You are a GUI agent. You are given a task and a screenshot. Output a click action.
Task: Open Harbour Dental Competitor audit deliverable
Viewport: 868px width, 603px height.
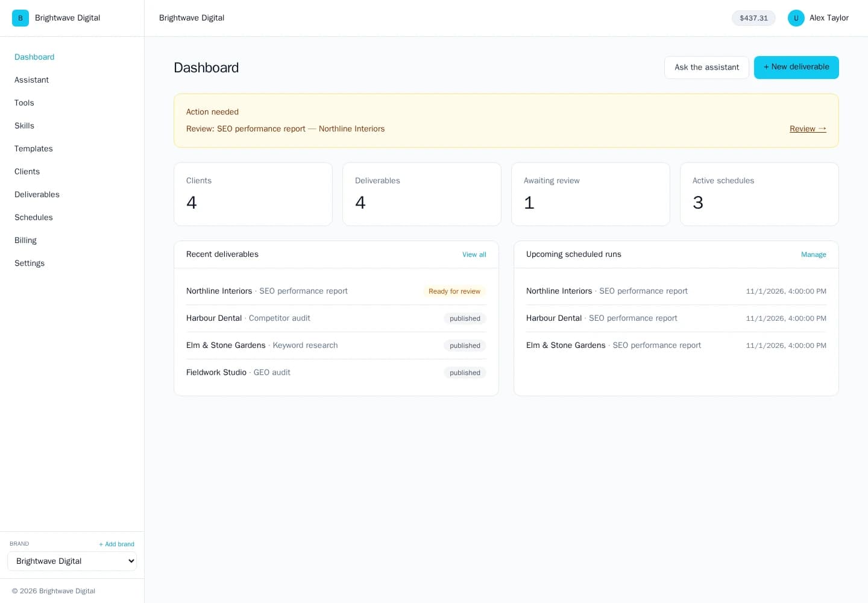pos(336,318)
